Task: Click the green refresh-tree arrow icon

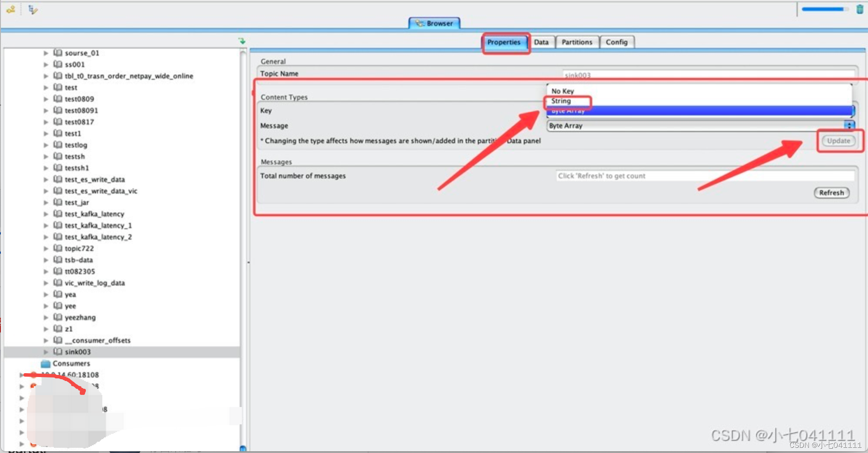Action: [x=242, y=41]
